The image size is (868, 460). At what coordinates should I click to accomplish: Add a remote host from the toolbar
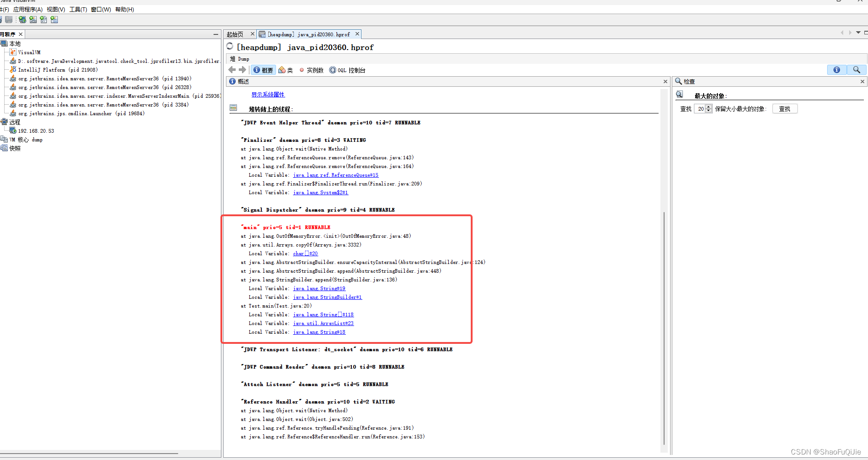coord(22,19)
